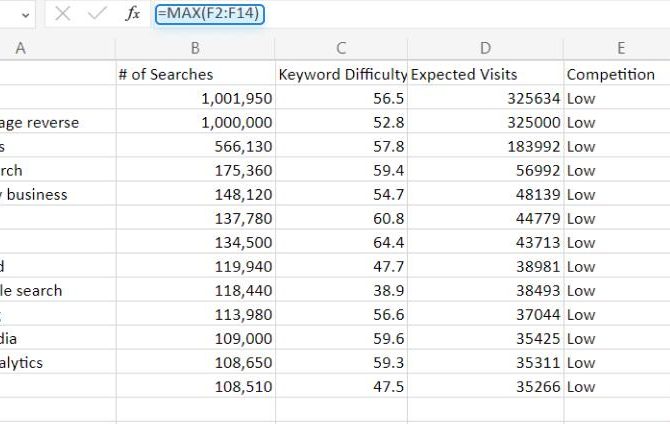Image resolution: width=670 pixels, height=424 pixels.
Task: Click the Enter checkmark icon in formula bar
Action: [97, 14]
